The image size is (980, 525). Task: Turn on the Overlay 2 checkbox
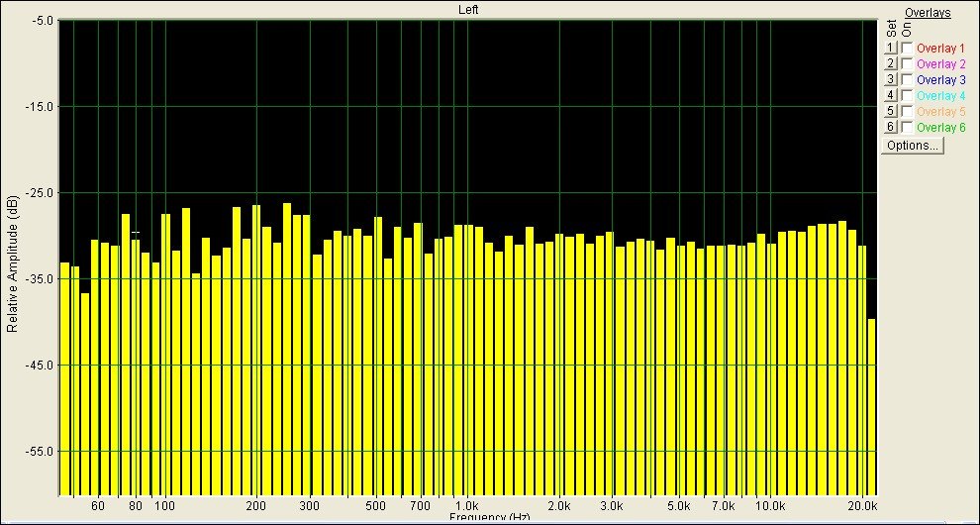(x=907, y=63)
